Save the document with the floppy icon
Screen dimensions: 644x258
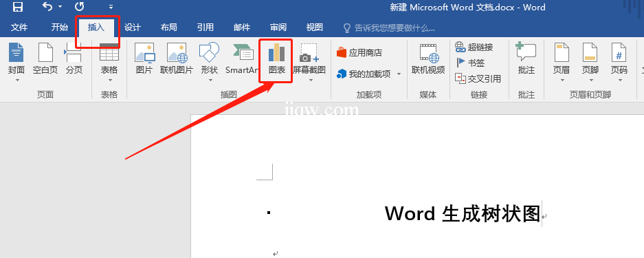tap(18, 7)
